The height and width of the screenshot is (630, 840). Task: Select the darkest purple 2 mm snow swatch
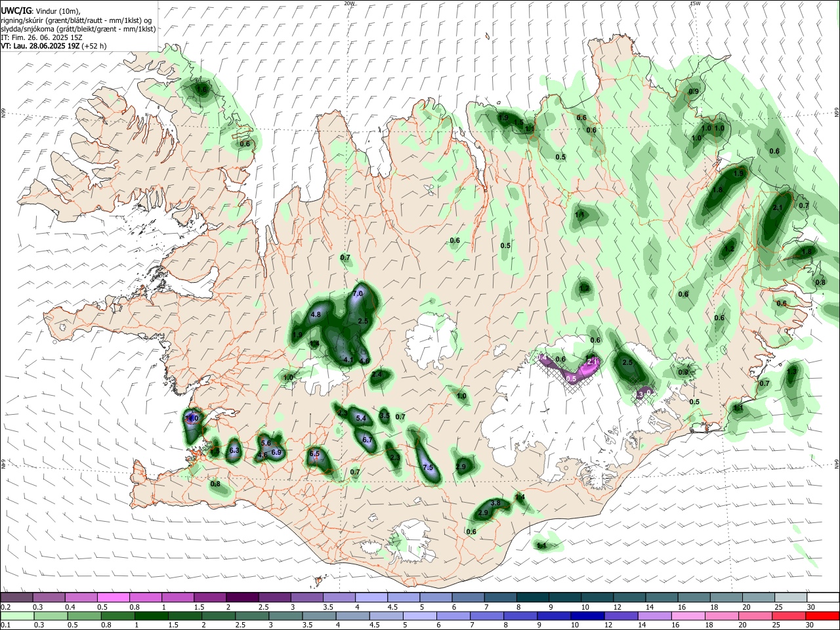[241, 597]
